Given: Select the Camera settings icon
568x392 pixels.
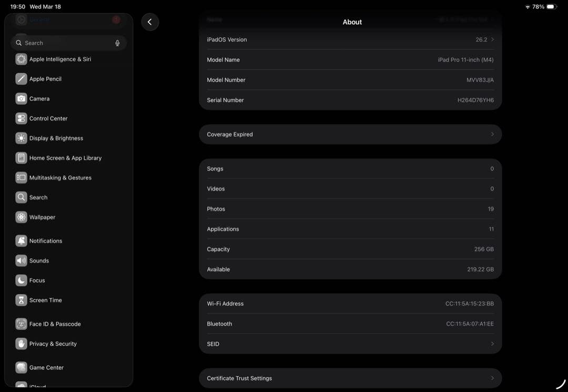Looking at the screenshot, I should (x=22, y=98).
